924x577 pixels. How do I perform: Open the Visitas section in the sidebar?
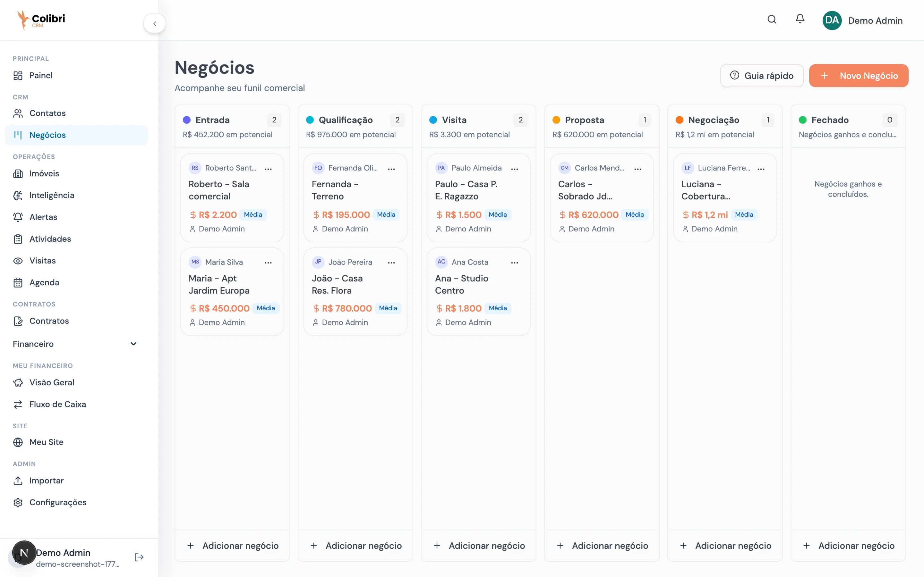click(x=42, y=261)
